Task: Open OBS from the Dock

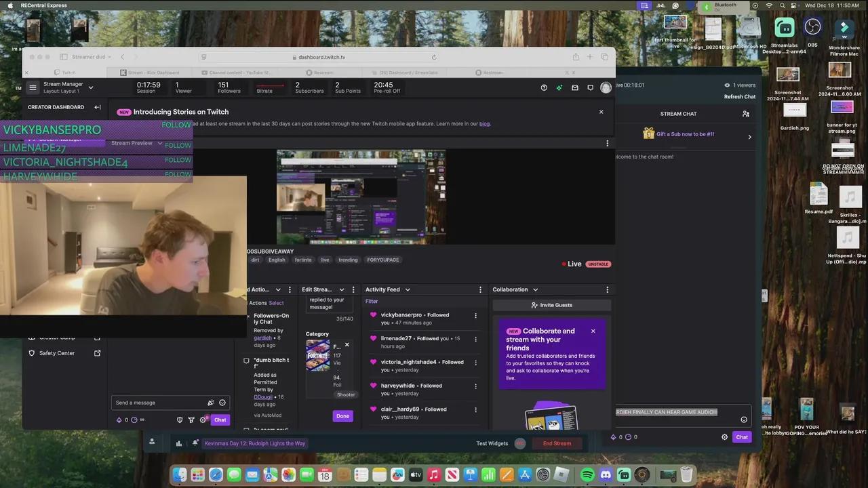Action: 642,474
